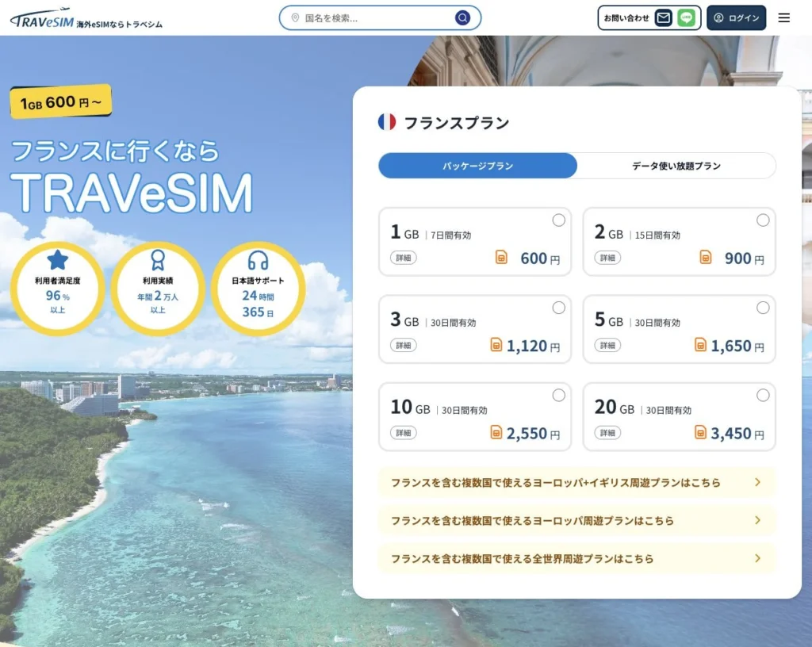Open 全世界周遊プランはこちら link
Image resolution: width=812 pixels, height=647 pixels.
(x=577, y=558)
